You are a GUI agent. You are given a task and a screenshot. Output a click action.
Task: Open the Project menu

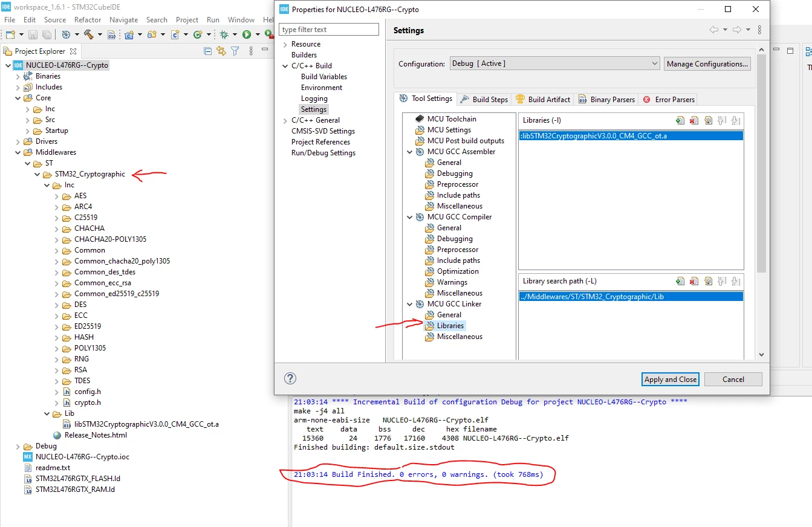(187, 20)
